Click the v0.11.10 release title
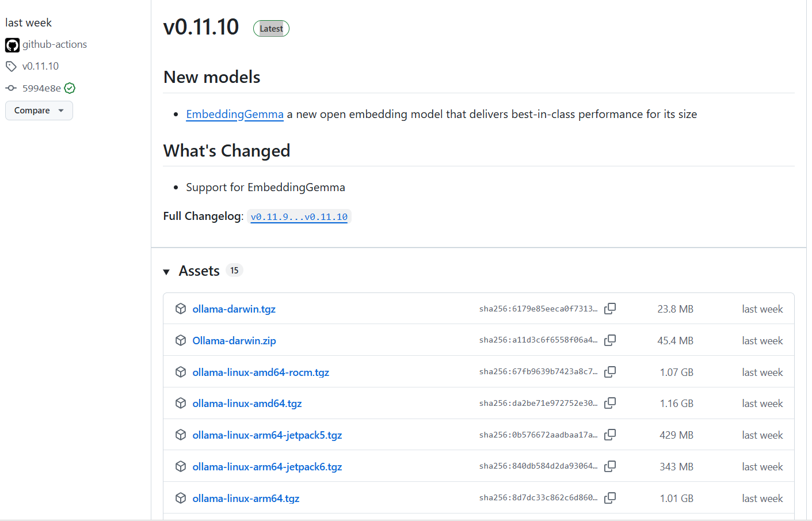The height and width of the screenshot is (521, 812). tap(201, 27)
